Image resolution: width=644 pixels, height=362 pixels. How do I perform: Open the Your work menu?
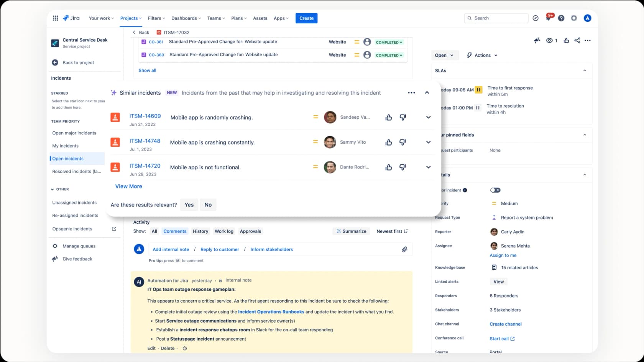coord(101,18)
